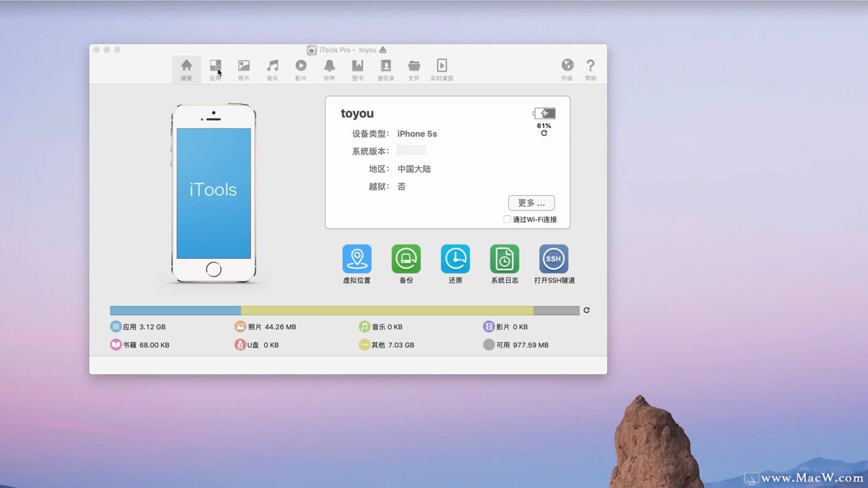Image resolution: width=868 pixels, height=488 pixels.
Task: Click the 越狱 value 否
Action: [401, 186]
